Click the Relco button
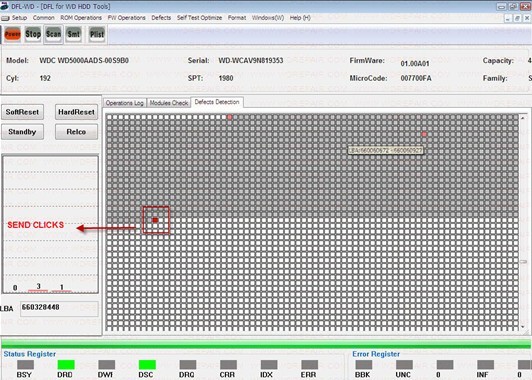The image size is (532, 380). pos(76,132)
